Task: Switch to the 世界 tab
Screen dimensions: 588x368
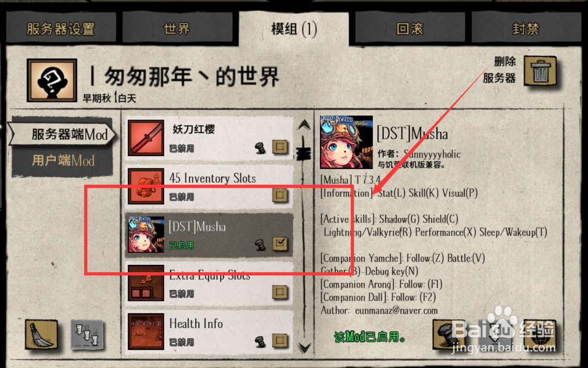Action: (176, 29)
